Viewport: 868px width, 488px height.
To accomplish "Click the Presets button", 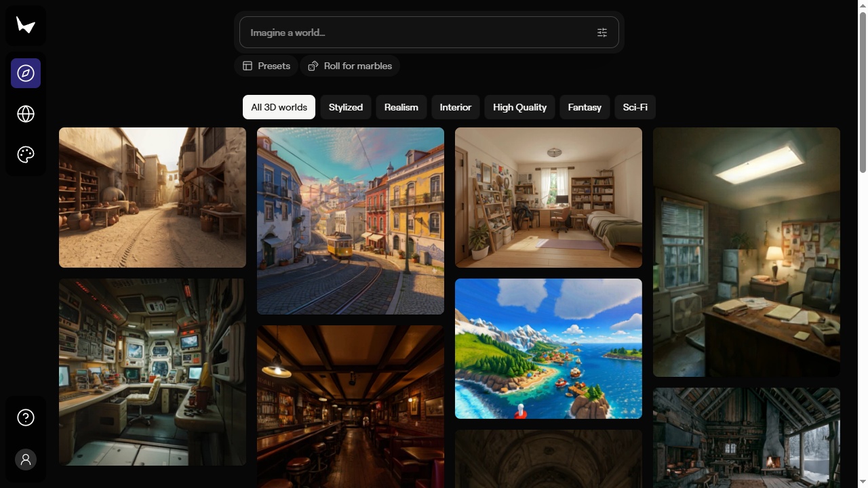I will 266,66.
